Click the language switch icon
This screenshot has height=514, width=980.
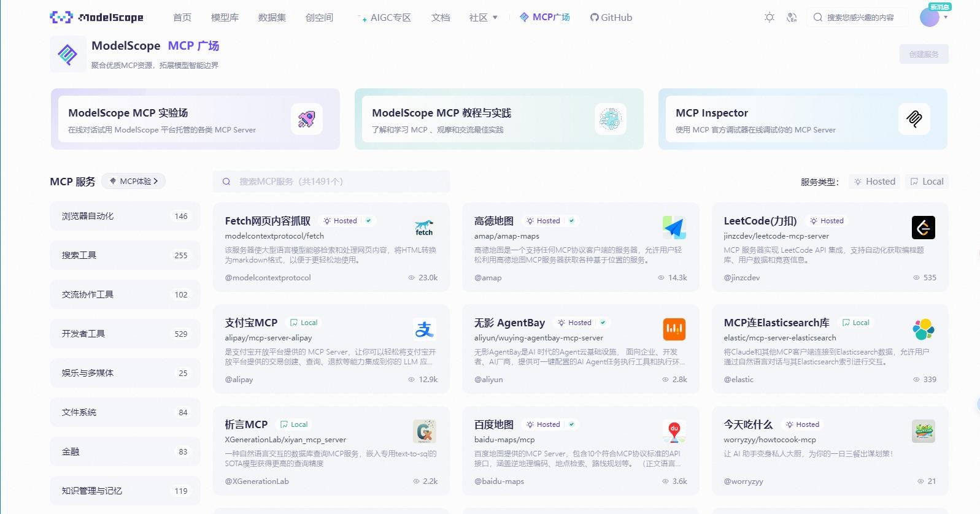(x=792, y=17)
